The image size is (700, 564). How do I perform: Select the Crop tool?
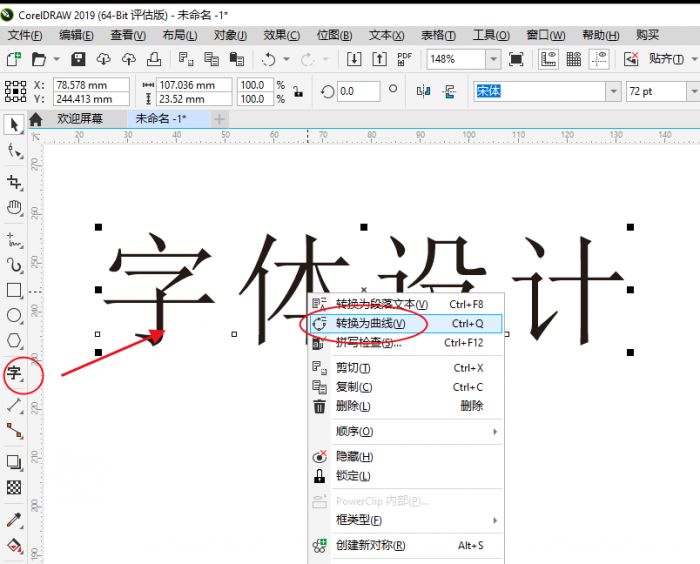[x=14, y=182]
